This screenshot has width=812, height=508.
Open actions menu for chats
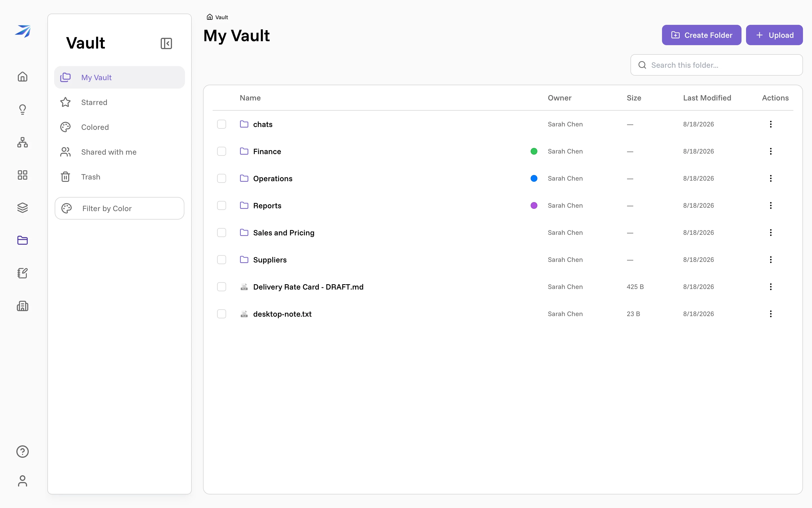tap(771, 124)
